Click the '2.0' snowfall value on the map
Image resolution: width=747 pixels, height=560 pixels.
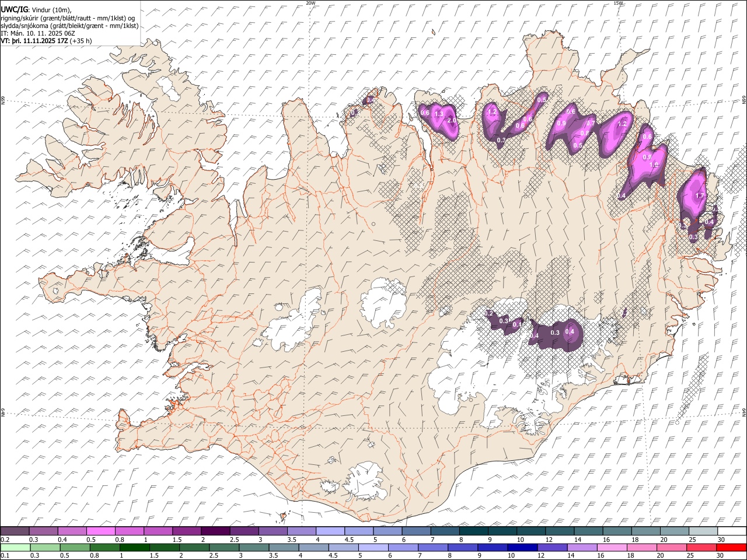coord(452,120)
